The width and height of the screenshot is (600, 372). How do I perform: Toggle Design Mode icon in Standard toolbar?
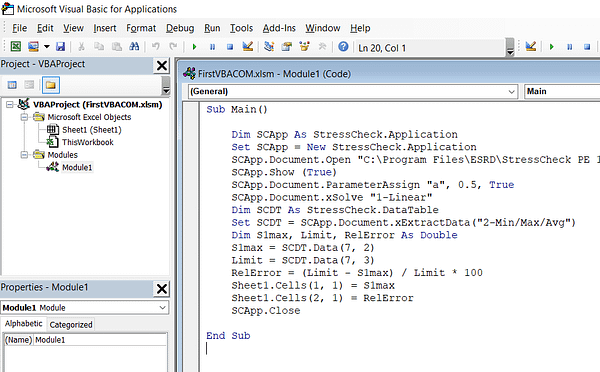tap(248, 47)
